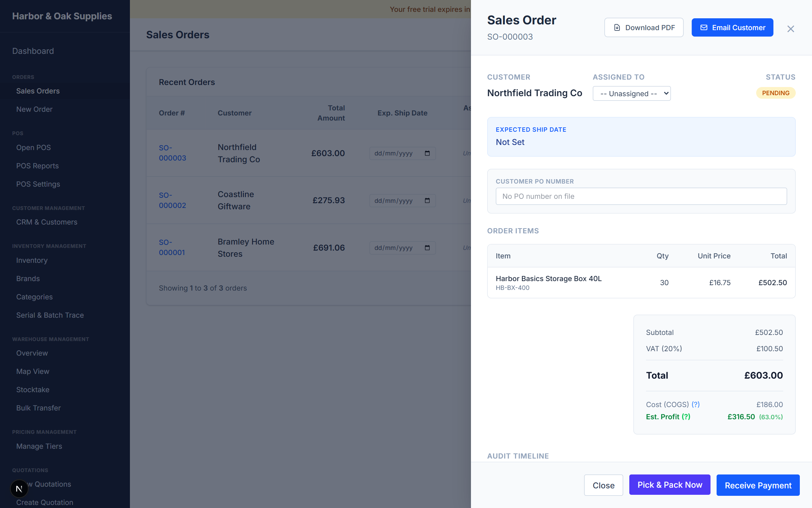Set ship date for SO-000002
This screenshot has height=508, width=812.
point(402,201)
